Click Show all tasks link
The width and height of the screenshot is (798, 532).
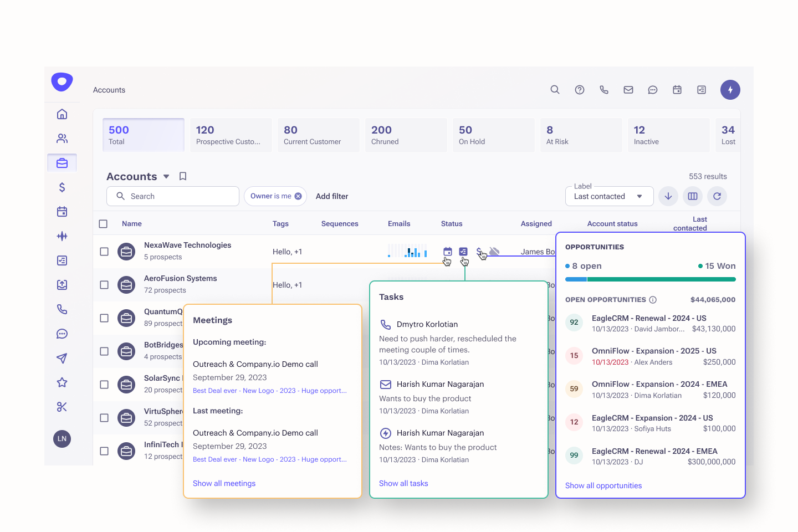point(403,483)
